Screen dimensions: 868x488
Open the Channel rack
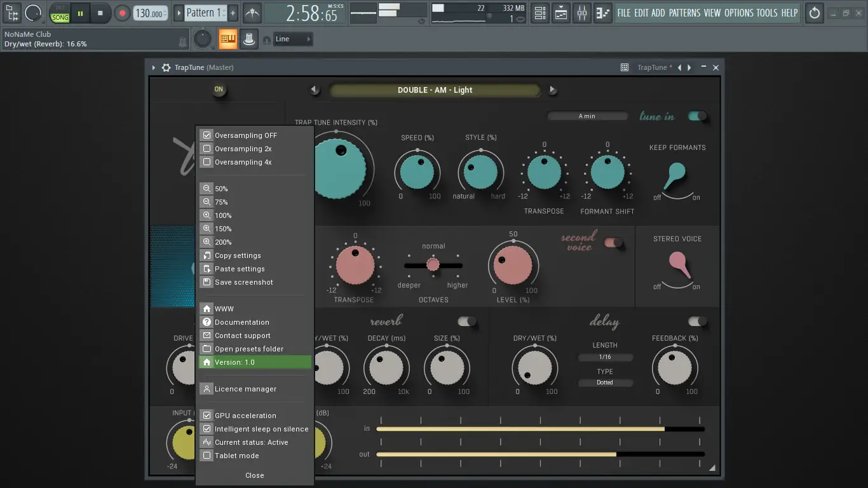tap(539, 12)
